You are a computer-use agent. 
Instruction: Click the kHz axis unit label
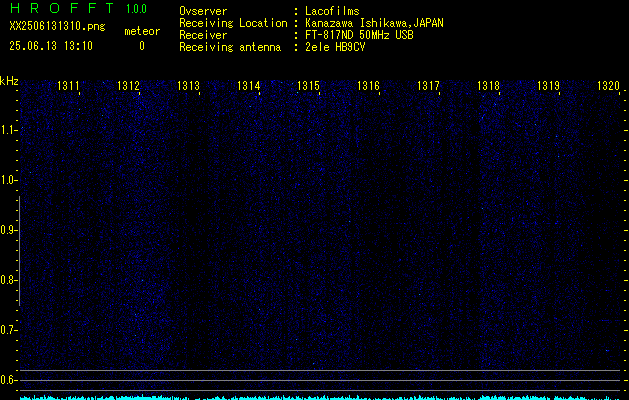pos(9,81)
